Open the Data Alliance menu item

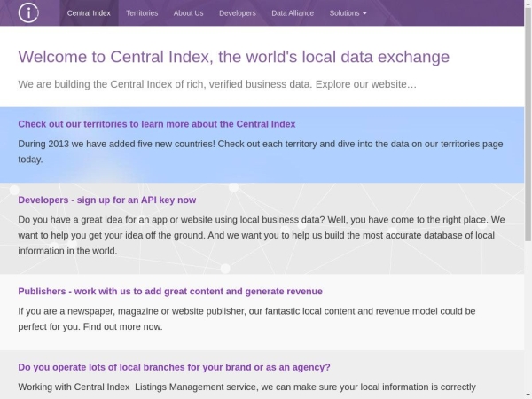pyautogui.click(x=293, y=13)
